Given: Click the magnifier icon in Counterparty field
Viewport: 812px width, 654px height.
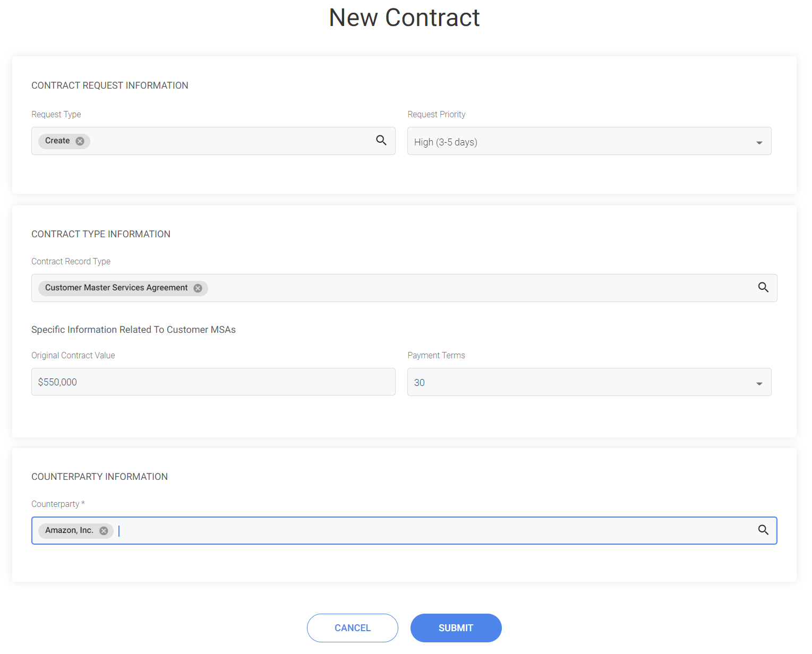Looking at the screenshot, I should click(x=763, y=530).
